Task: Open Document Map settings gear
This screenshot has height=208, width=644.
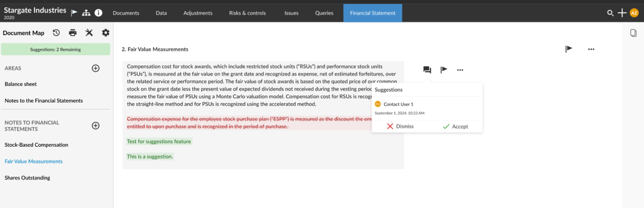Action: pyautogui.click(x=106, y=33)
